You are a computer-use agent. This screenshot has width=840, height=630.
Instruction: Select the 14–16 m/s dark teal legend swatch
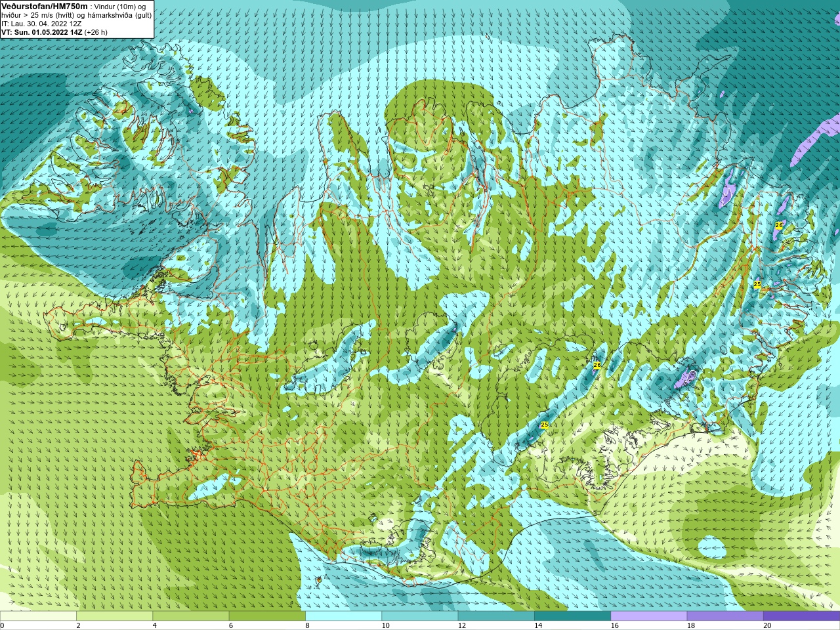(572, 616)
